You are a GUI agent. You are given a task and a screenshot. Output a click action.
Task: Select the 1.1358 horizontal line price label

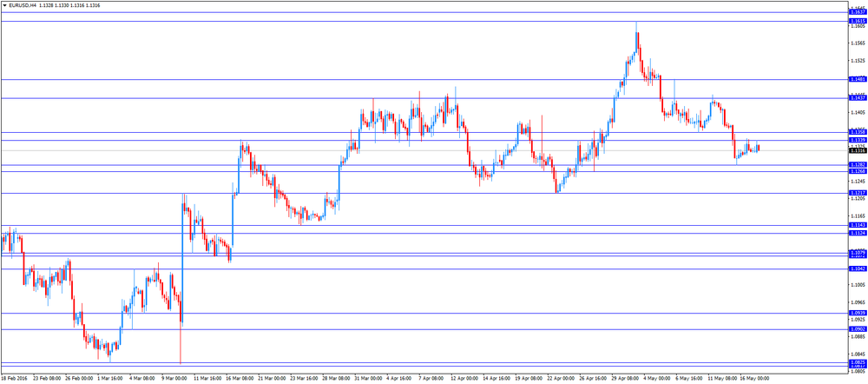[857, 132]
